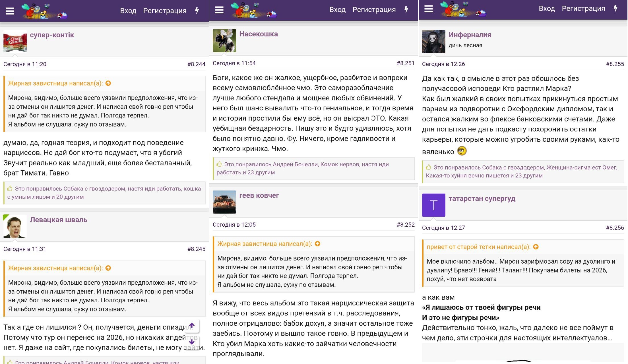
Task: Open username Инферналия profile
Action: click(470, 35)
